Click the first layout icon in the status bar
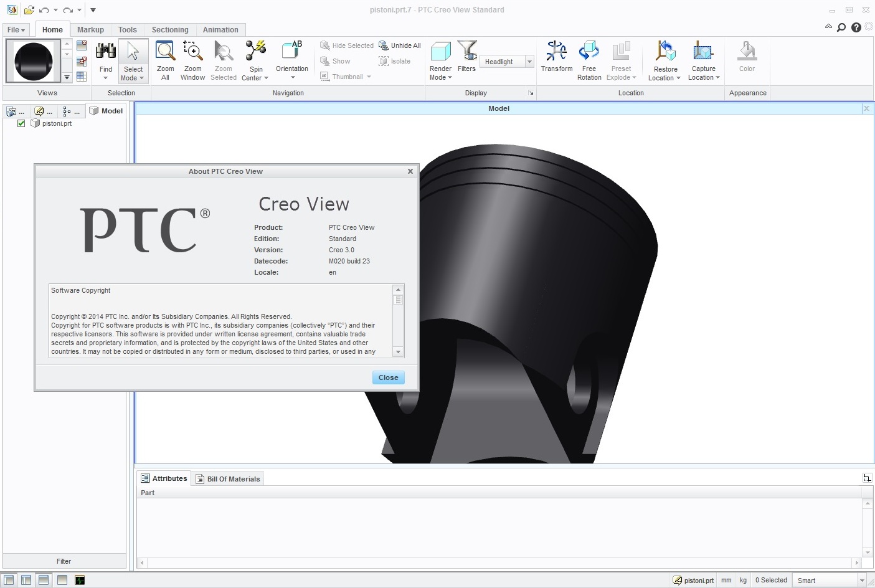 click(x=9, y=580)
